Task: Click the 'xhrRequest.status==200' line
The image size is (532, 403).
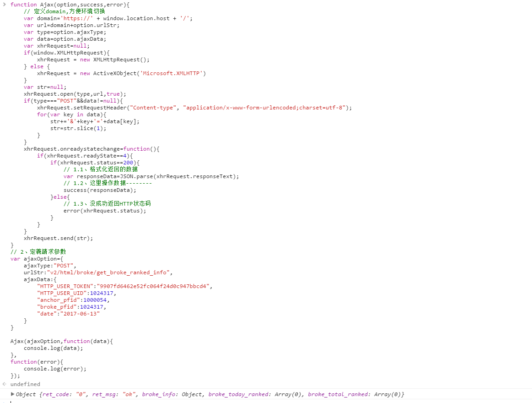Action: click(x=95, y=163)
